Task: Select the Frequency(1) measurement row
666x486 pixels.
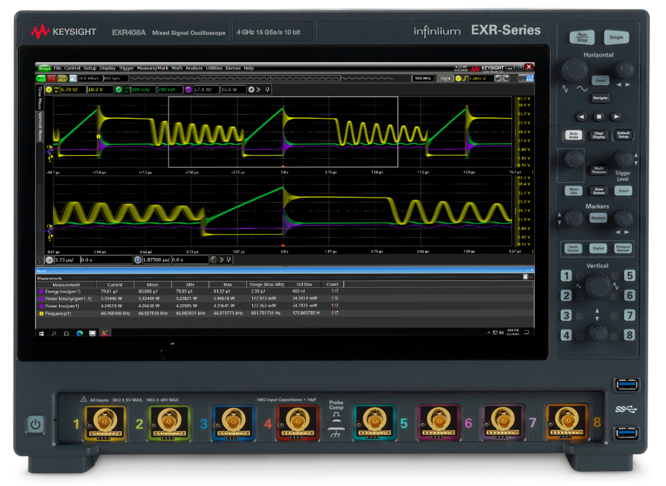Action: [x=285, y=314]
